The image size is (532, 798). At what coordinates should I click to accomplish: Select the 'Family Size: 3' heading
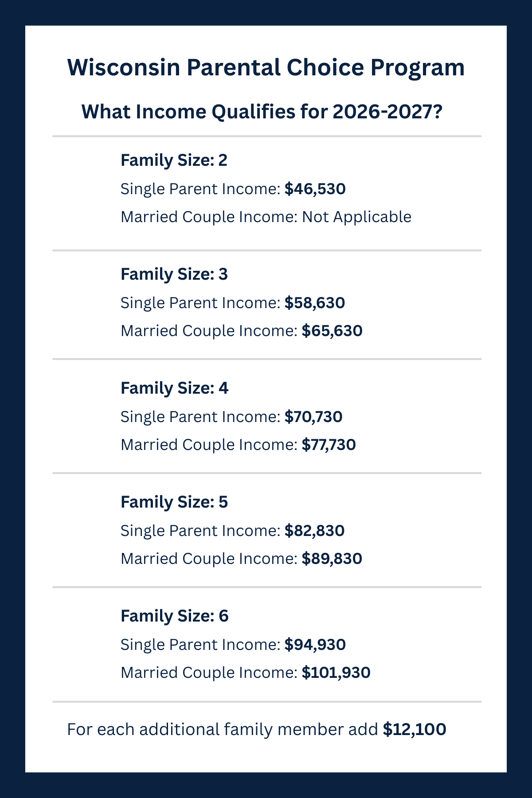(174, 274)
